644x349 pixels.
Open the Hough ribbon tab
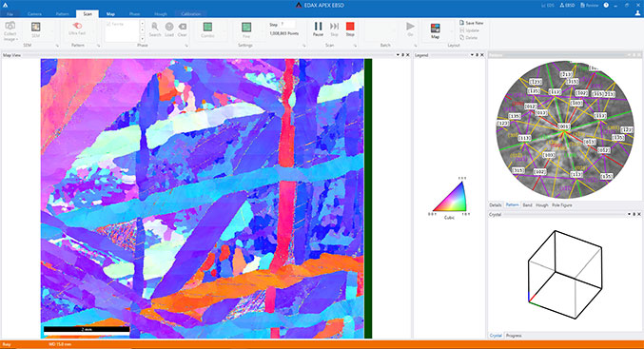coord(161,14)
